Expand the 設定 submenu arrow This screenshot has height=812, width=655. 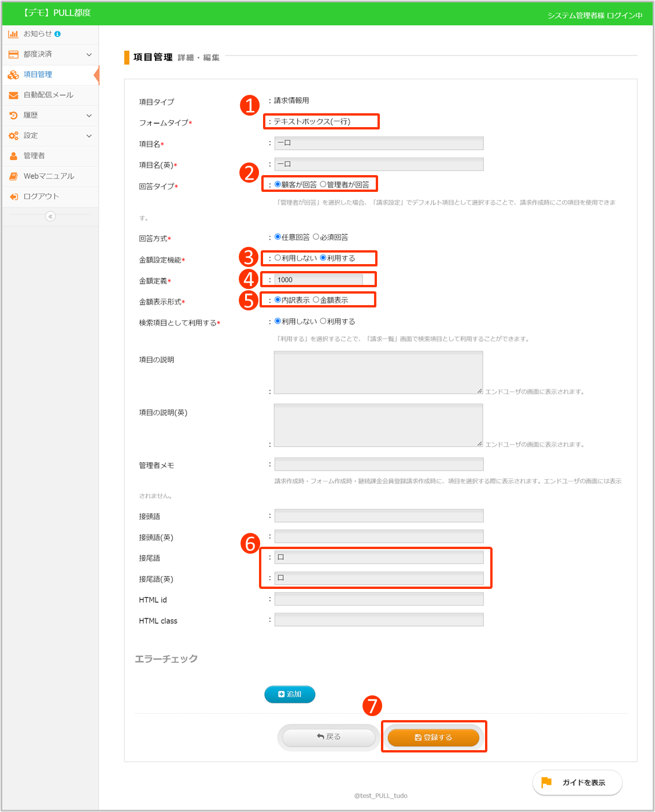[x=89, y=136]
